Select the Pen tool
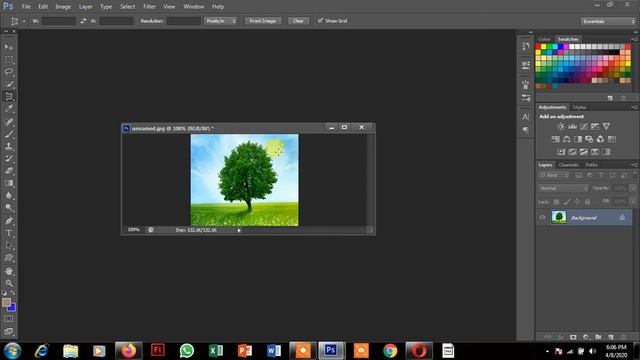 [x=9, y=221]
